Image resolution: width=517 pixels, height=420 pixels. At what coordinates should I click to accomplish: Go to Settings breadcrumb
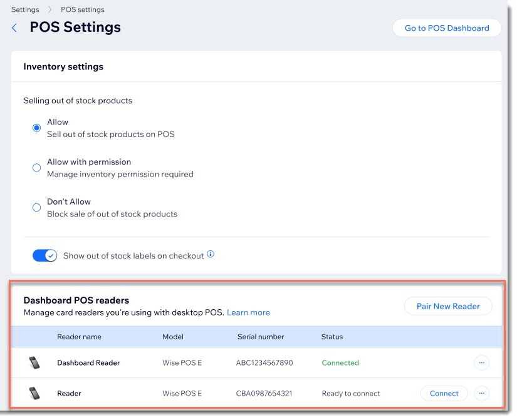pos(25,9)
